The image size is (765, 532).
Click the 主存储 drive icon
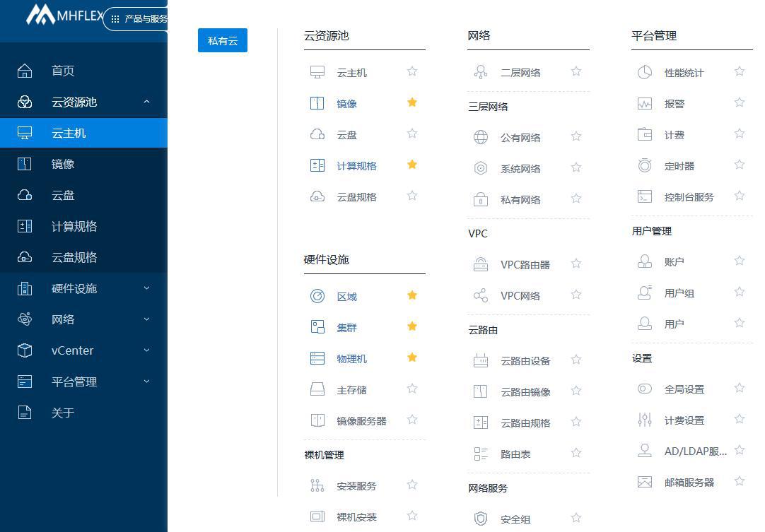(x=317, y=389)
